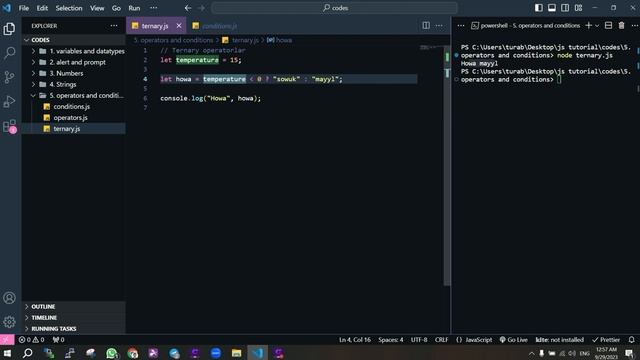Collapse the 5. operators and conditions folder

click(73, 95)
